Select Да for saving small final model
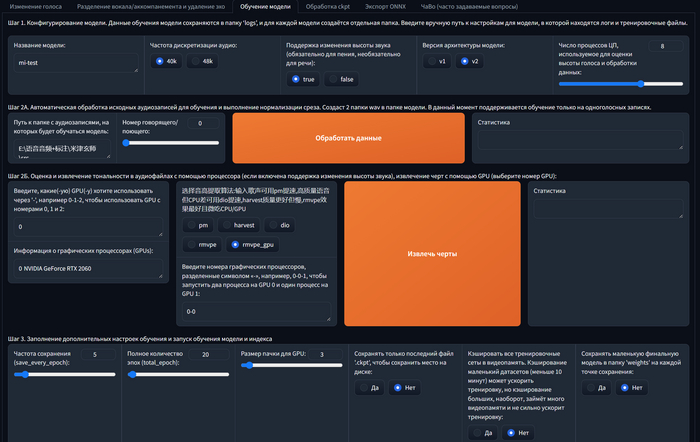Screen dimensions: 700x442 click(x=596, y=388)
